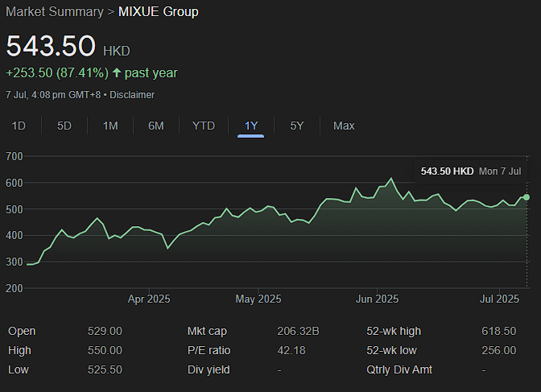Screen dimensions: 541x392
Task: Click the HKD currency label
Action: click(117, 51)
